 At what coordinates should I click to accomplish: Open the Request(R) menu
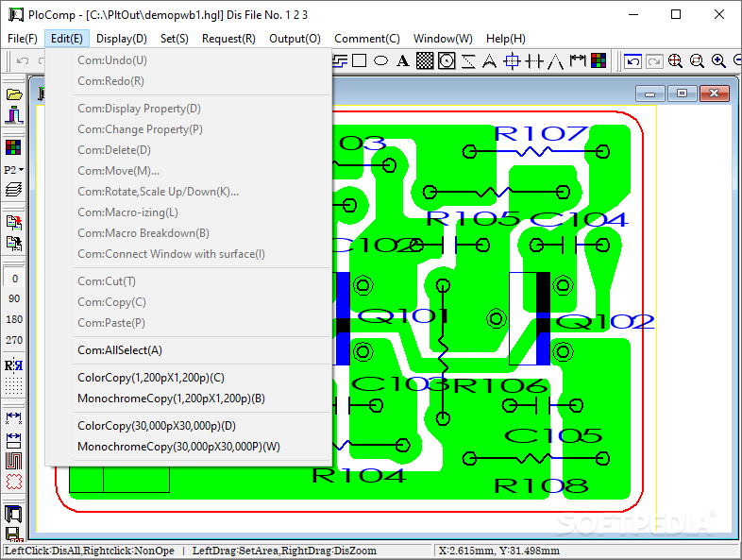228,39
